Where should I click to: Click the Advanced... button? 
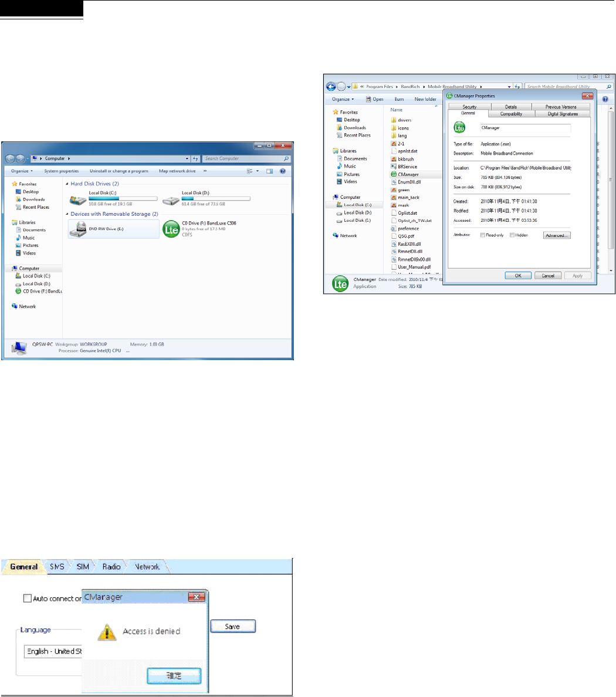557,235
